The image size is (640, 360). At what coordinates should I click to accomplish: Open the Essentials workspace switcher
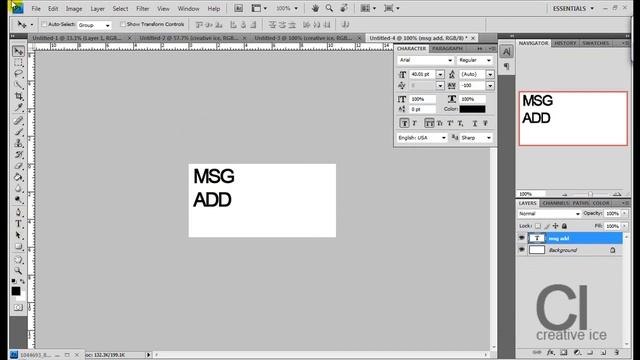tap(573, 9)
